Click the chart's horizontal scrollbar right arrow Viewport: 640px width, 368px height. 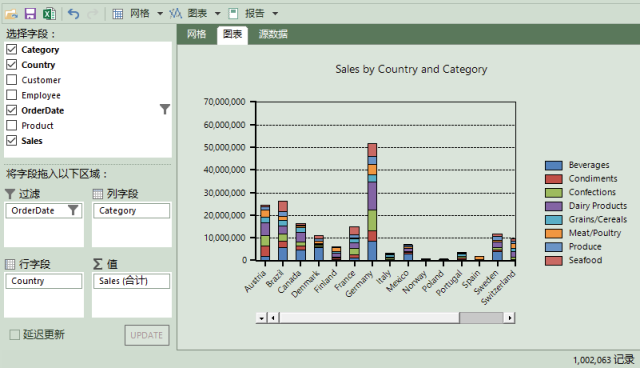click(509, 318)
